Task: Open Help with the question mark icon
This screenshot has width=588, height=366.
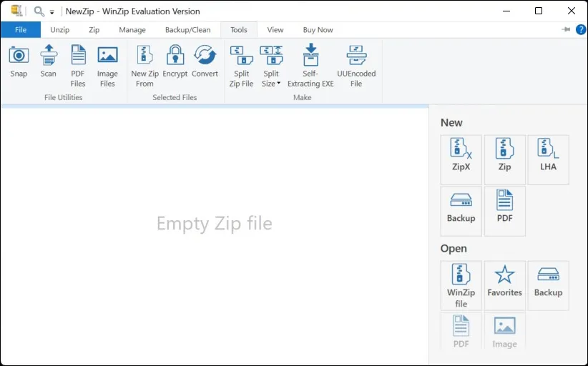Action: pyautogui.click(x=581, y=29)
